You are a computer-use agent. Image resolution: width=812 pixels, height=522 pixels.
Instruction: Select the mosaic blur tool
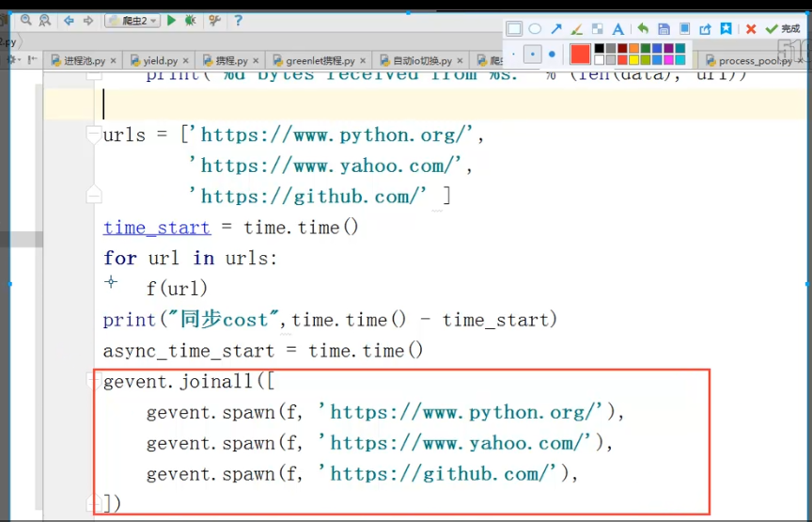pos(597,28)
